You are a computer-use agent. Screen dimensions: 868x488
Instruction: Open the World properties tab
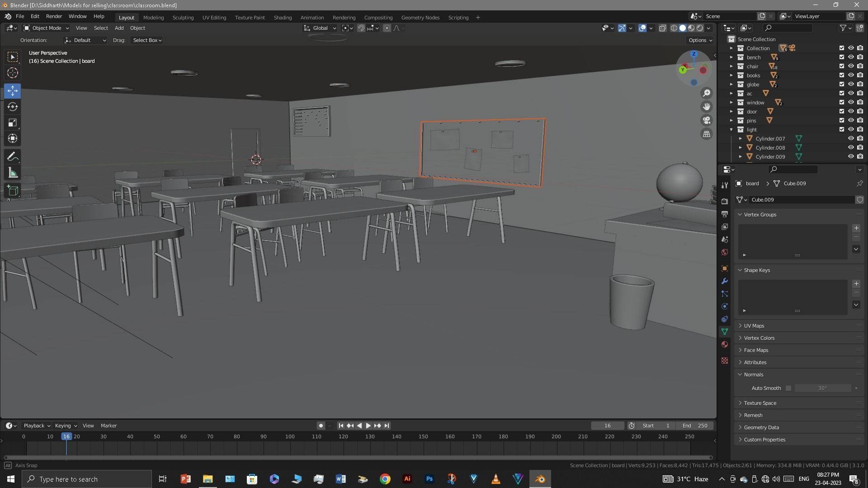click(725, 252)
